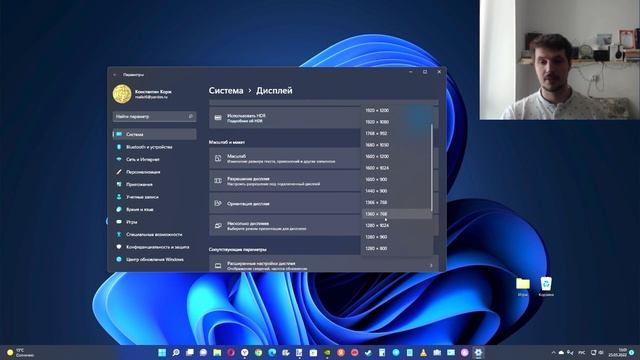This screenshot has height=360, width=640.
Task: Open the Система section in the Settings sidebar
Action: click(x=154, y=134)
